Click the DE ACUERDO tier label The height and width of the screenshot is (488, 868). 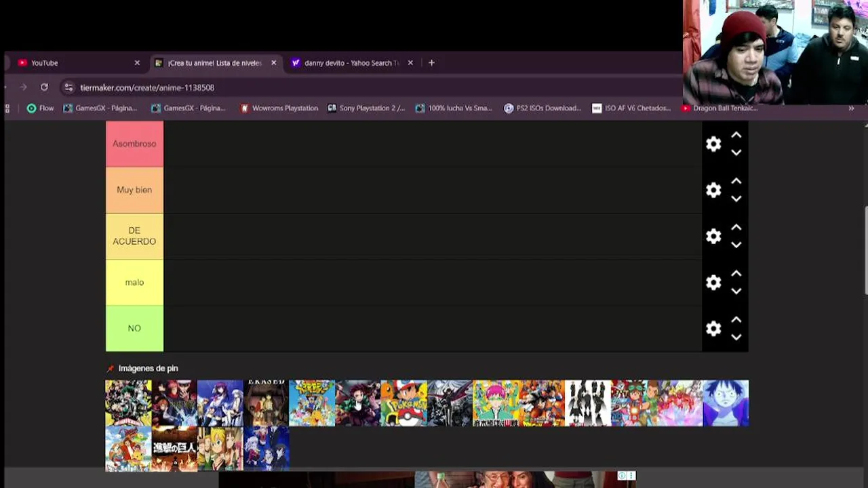(x=134, y=236)
